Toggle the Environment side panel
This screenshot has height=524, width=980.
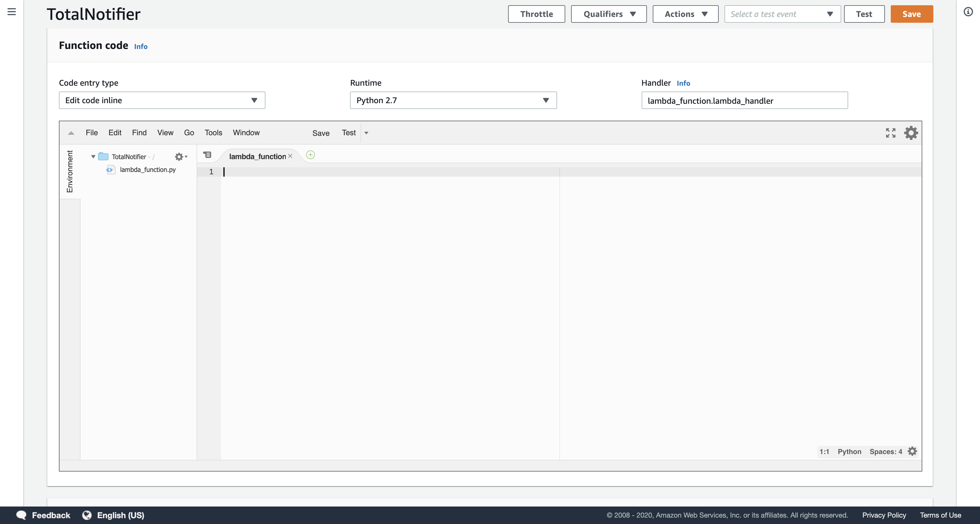pos(70,171)
